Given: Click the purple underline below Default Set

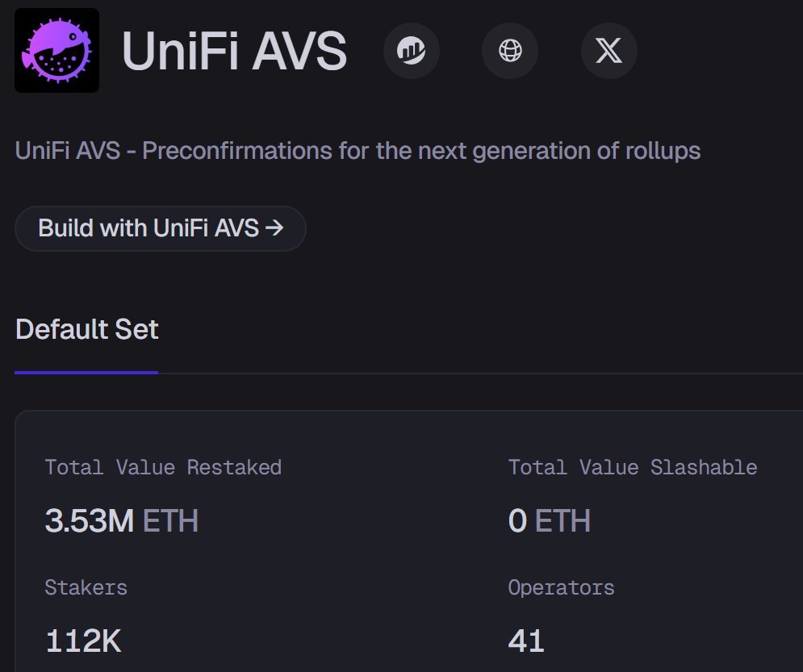Looking at the screenshot, I should tap(86, 373).
